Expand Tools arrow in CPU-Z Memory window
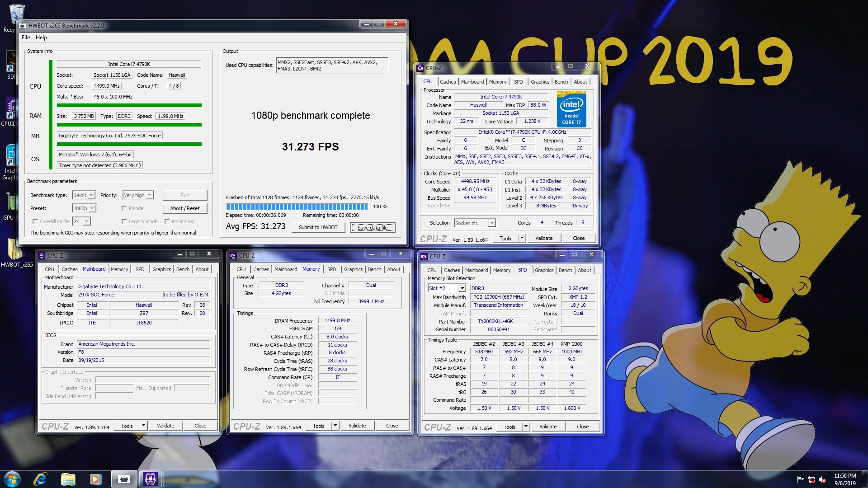Screen dimensions: 868x488 click(335, 426)
